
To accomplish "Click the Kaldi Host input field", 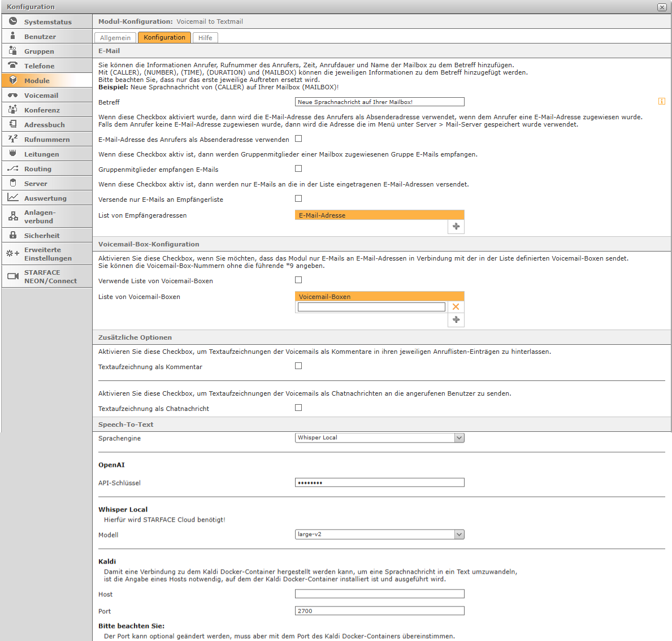I will coord(379,594).
